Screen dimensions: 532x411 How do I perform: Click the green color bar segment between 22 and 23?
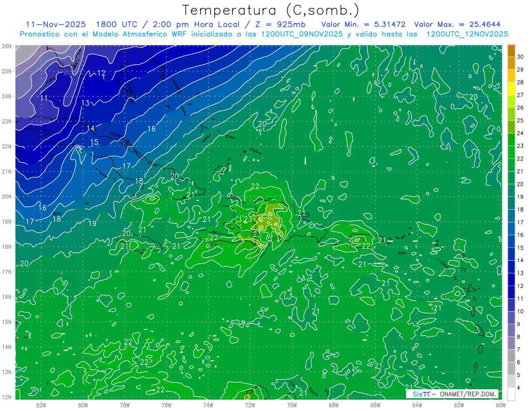(511, 152)
